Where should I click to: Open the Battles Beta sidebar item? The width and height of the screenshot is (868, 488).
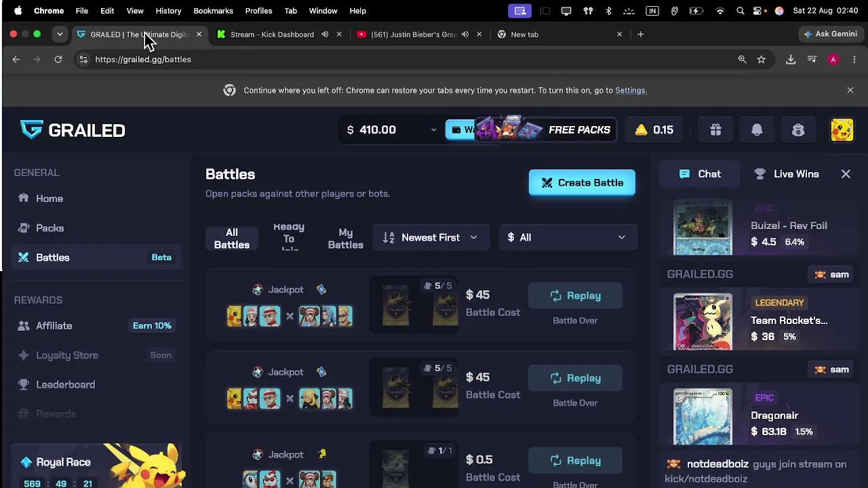[x=96, y=258]
